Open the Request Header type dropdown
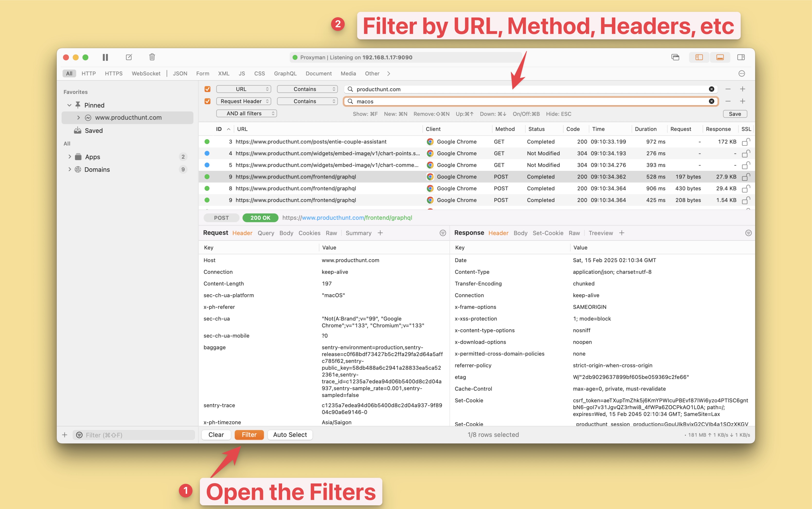 click(243, 101)
